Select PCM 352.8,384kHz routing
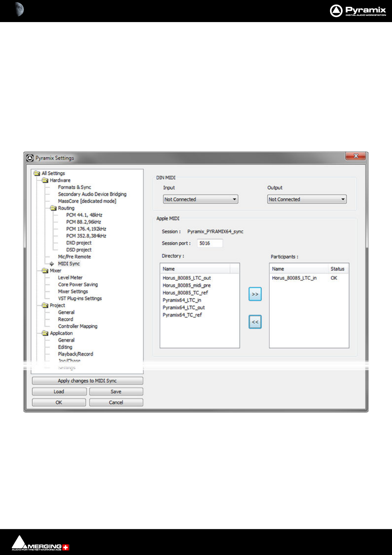This screenshot has height=555, width=392. [86, 236]
